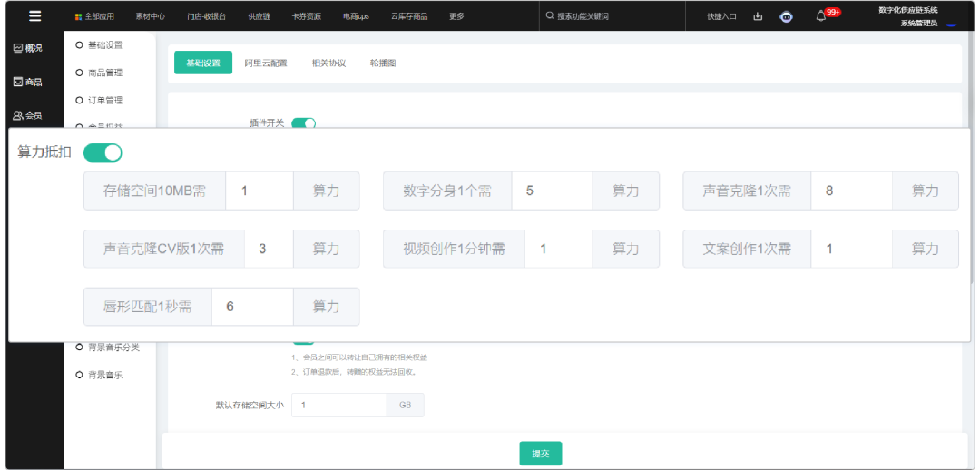The height and width of the screenshot is (470, 980).
Task: Open 电商cps in the top navigation
Action: (356, 17)
